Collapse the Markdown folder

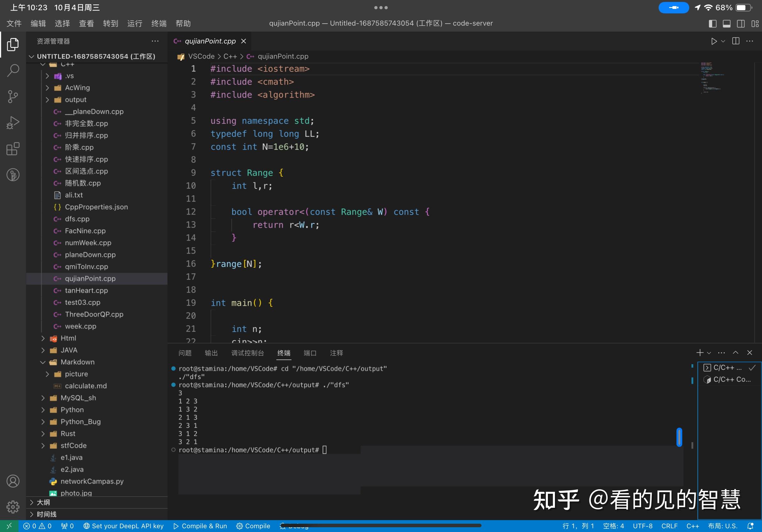pos(77,362)
